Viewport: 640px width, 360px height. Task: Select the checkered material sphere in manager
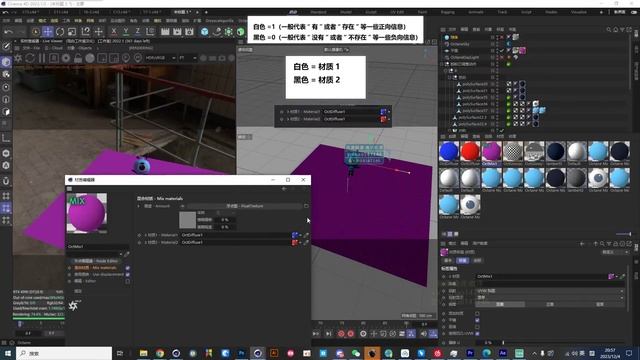coord(513,151)
